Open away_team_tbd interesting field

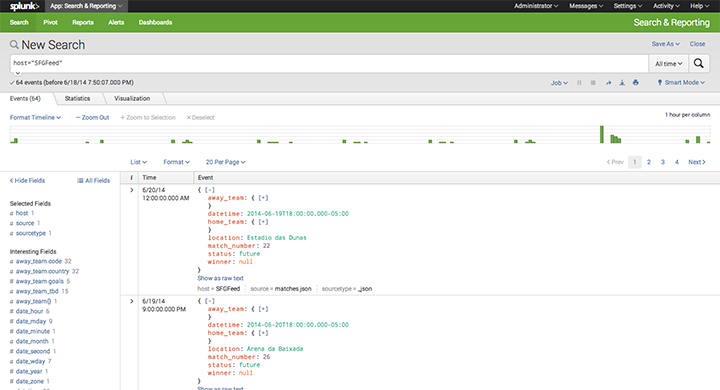[x=37, y=291]
